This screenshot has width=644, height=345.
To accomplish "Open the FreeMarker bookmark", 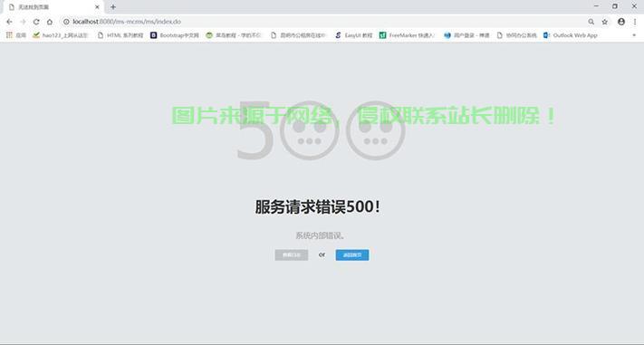I will [407, 35].
